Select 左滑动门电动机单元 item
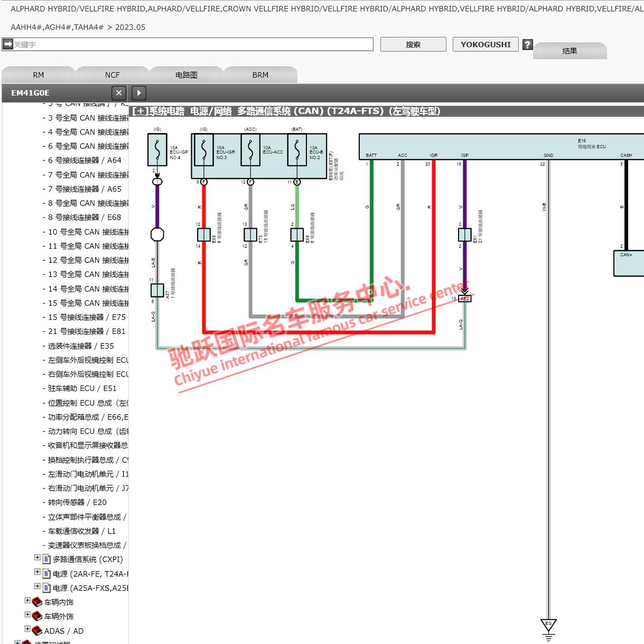644x644 pixels. (x=88, y=474)
